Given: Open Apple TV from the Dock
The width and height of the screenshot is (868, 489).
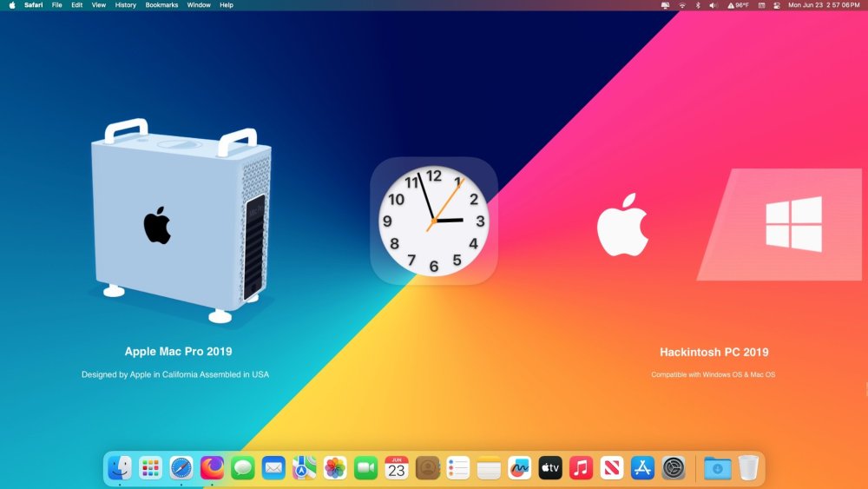Looking at the screenshot, I should pyautogui.click(x=550, y=468).
